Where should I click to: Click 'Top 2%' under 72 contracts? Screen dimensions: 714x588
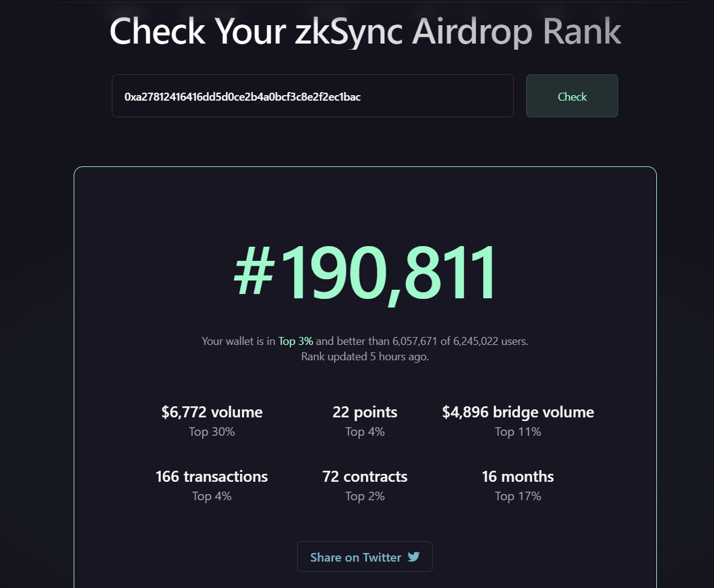pos(365,496)
